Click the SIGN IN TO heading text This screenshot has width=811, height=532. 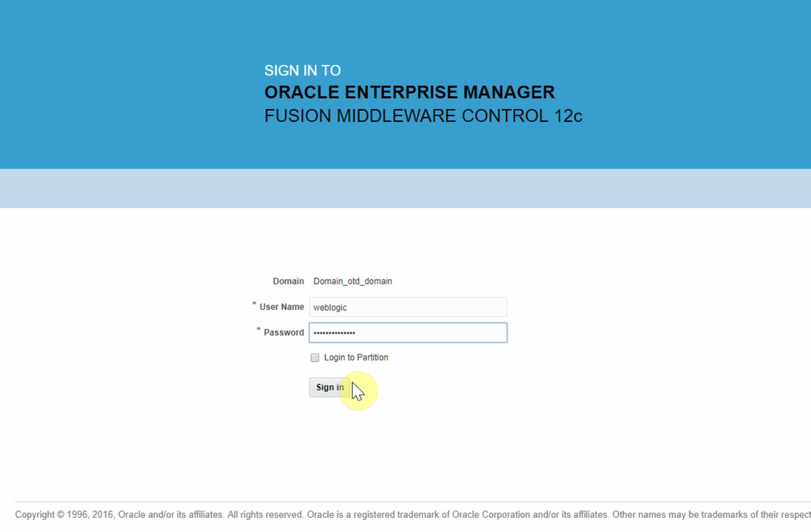(x=303, y=71)
